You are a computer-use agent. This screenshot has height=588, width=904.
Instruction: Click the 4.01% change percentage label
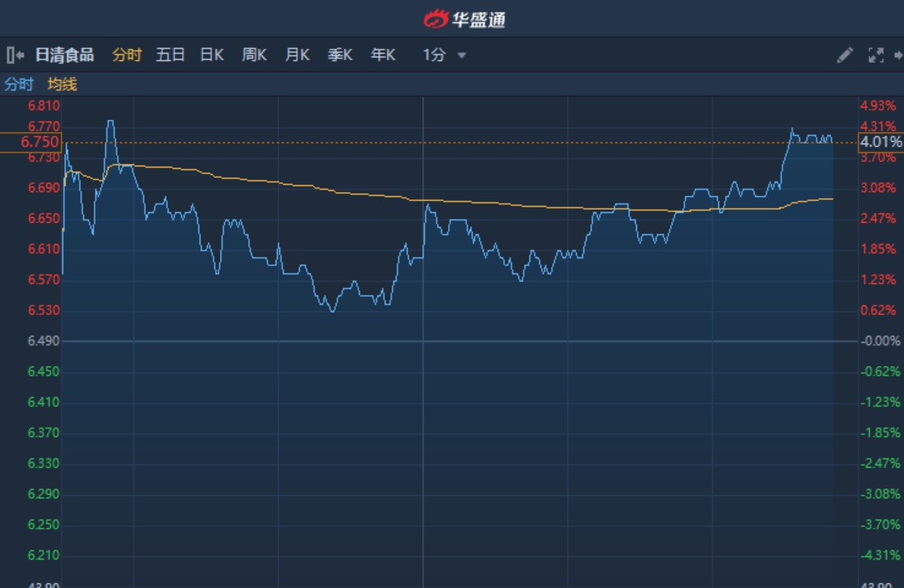880,143
